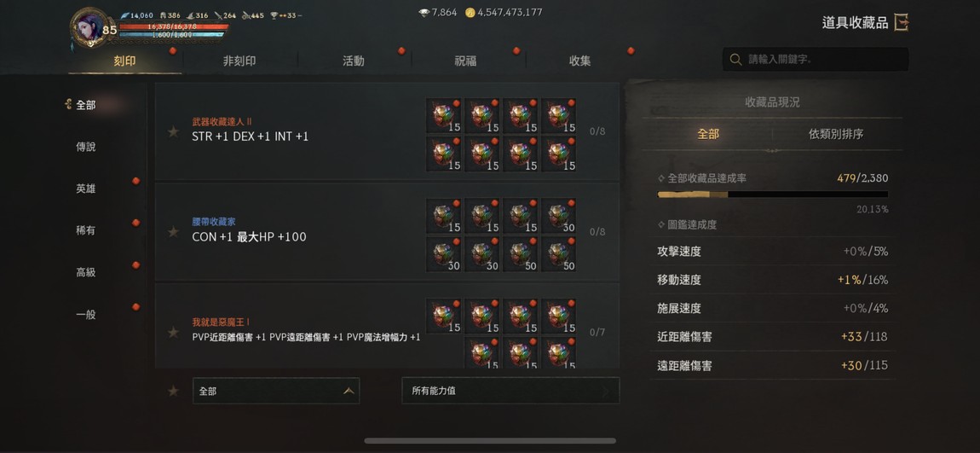Toggle the star for 我就是惡魔王！
Viewport: 980px width, 453px height.
point(173,332)
